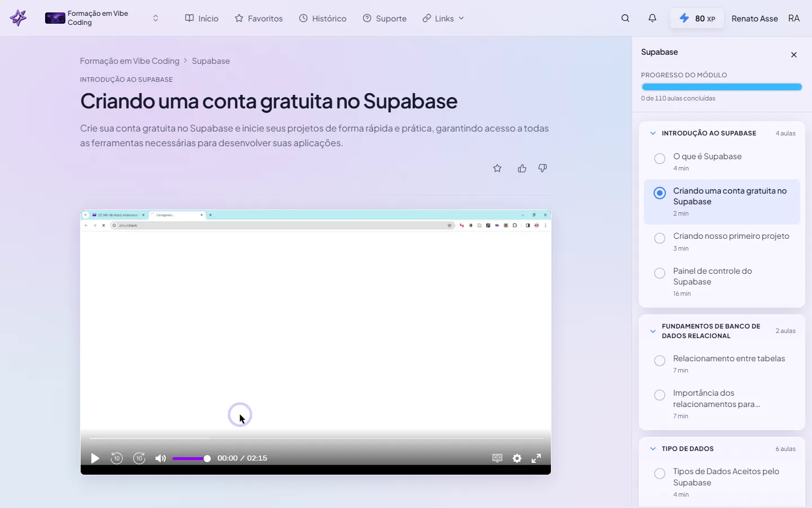
Task: Mark 'Criando nosso primeiro projeto' complete circle
Action: tap(660, 238)
